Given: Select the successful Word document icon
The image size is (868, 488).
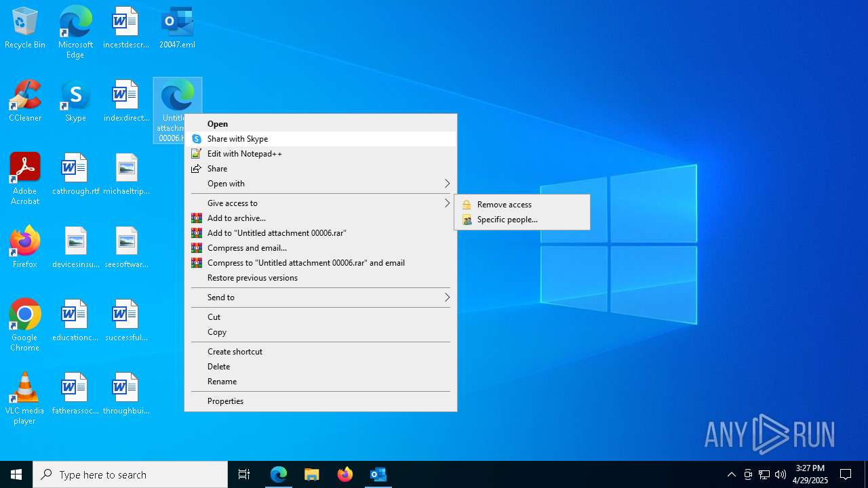Looking at the screenshot, I should coord(125,321).
